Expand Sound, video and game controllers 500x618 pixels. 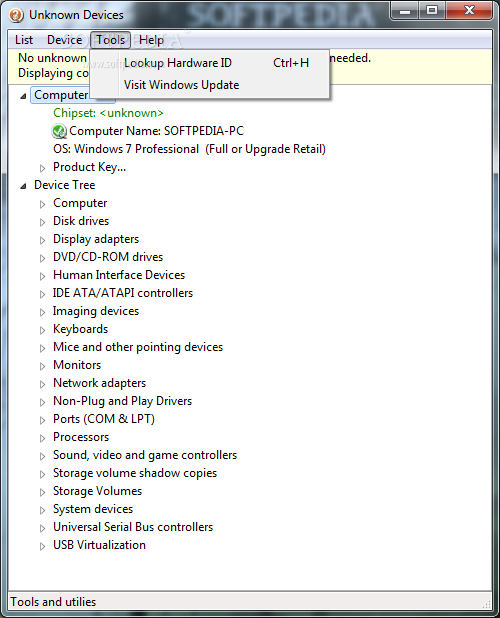click(x=43, y=456)
